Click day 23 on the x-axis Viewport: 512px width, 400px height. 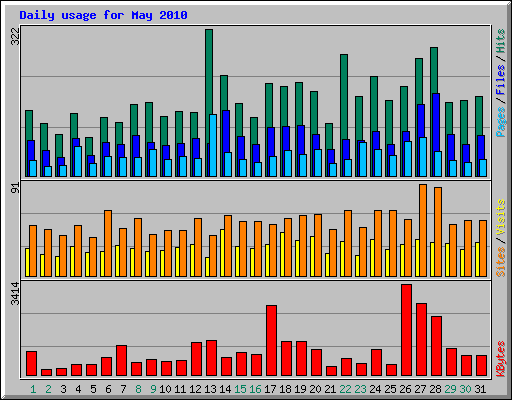360,389
